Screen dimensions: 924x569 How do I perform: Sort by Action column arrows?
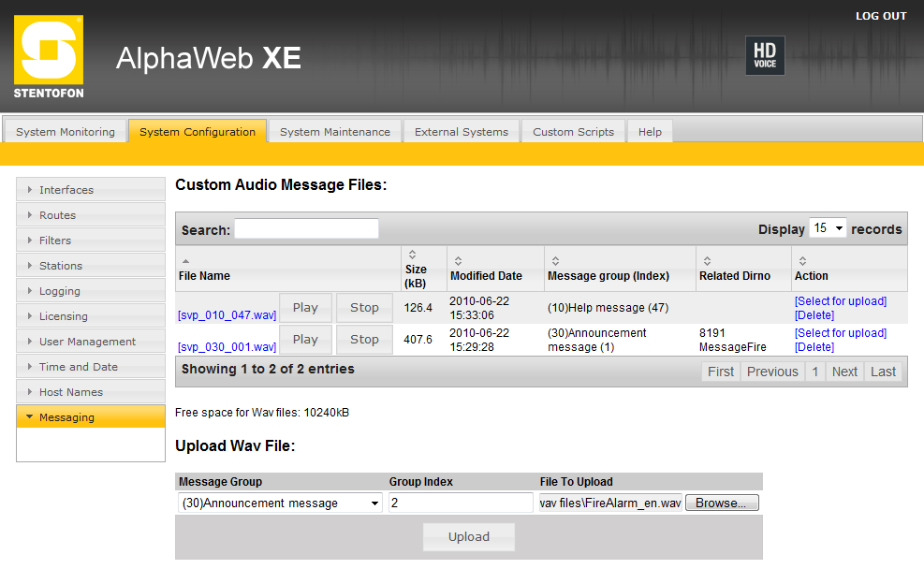tap(801, 261)
